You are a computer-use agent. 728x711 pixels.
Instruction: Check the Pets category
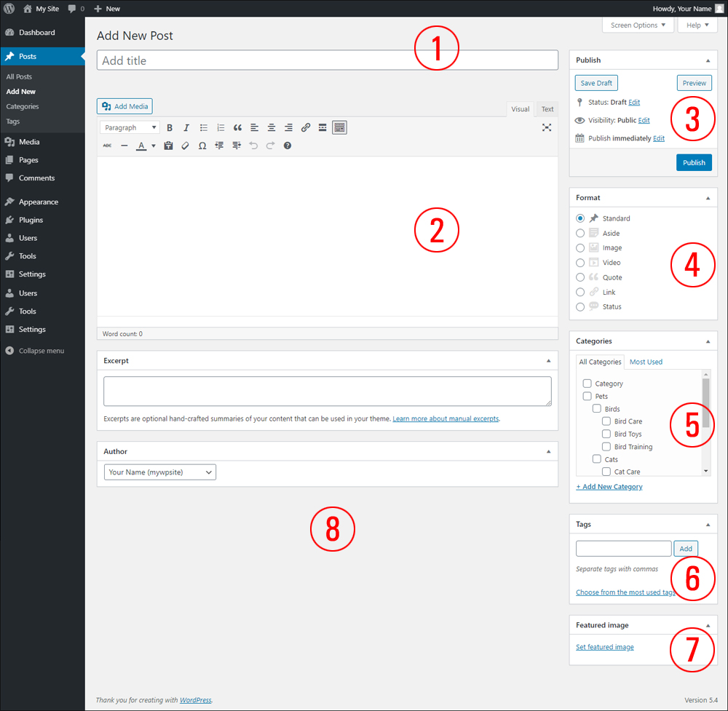point(587,397)
